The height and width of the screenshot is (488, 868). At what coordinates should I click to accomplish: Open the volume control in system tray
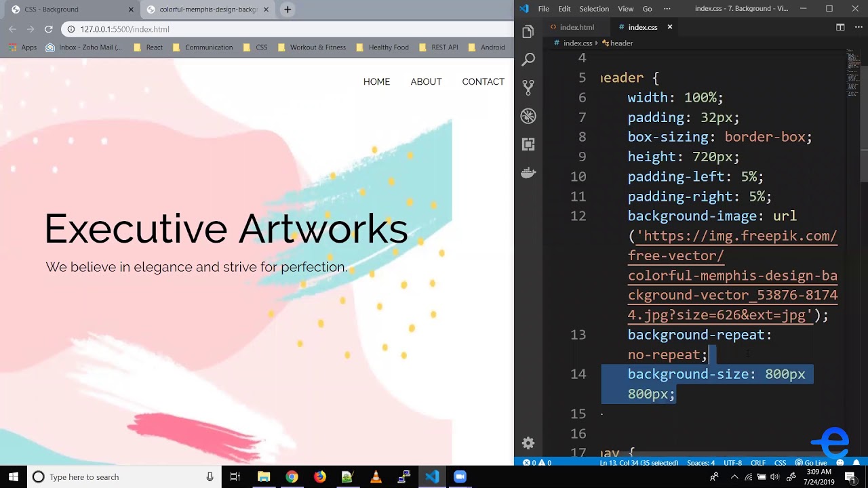point(774,477)
